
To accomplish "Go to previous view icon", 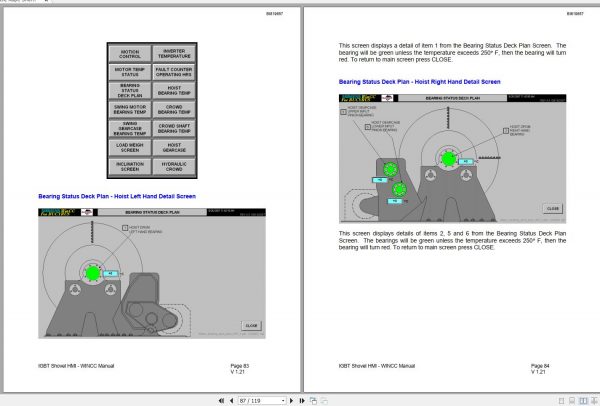I will 313,401.
